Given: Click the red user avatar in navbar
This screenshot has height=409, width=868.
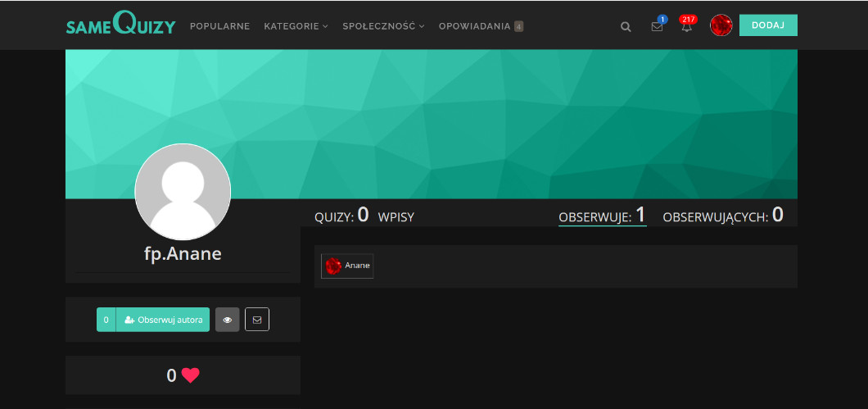Looking at the screenshot, I should [721, 25].
